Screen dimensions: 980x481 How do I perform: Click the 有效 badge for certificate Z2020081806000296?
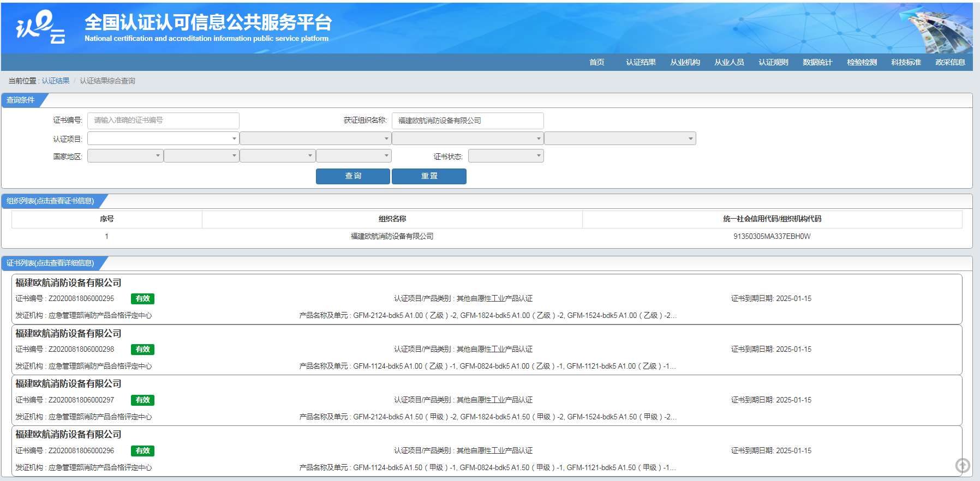pyautogui.click(x=142, y=451)
